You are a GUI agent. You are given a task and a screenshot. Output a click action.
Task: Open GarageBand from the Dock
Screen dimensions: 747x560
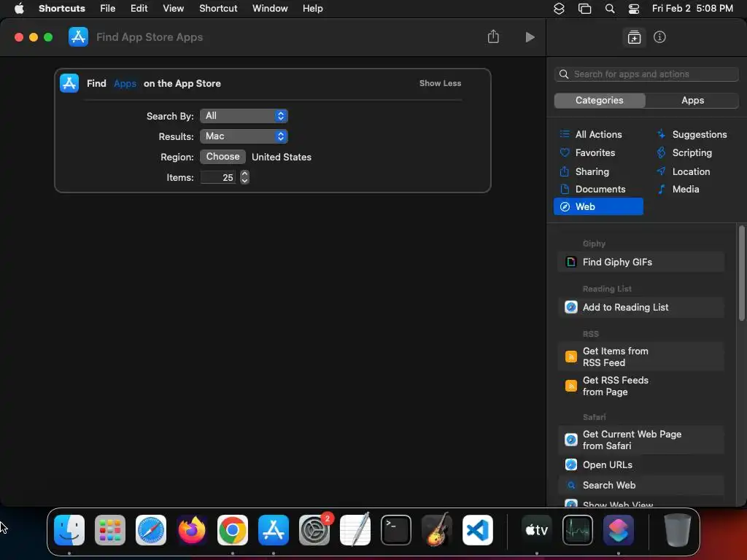click(x=437, y=530)
